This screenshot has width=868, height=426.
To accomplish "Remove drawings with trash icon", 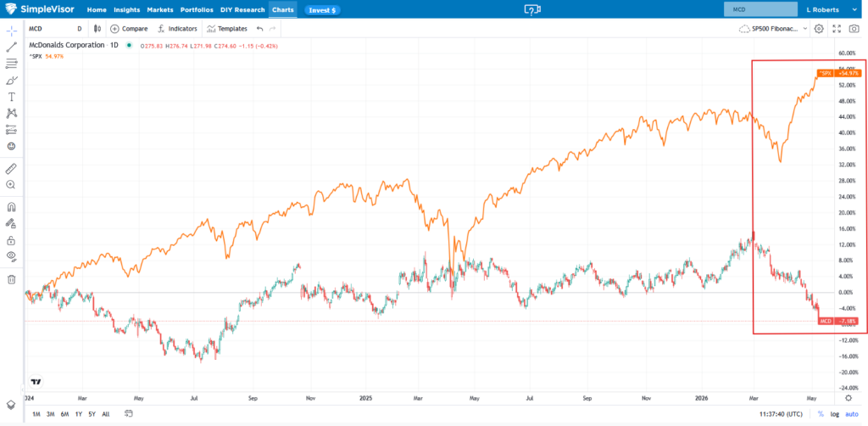I will pos(11,279).
